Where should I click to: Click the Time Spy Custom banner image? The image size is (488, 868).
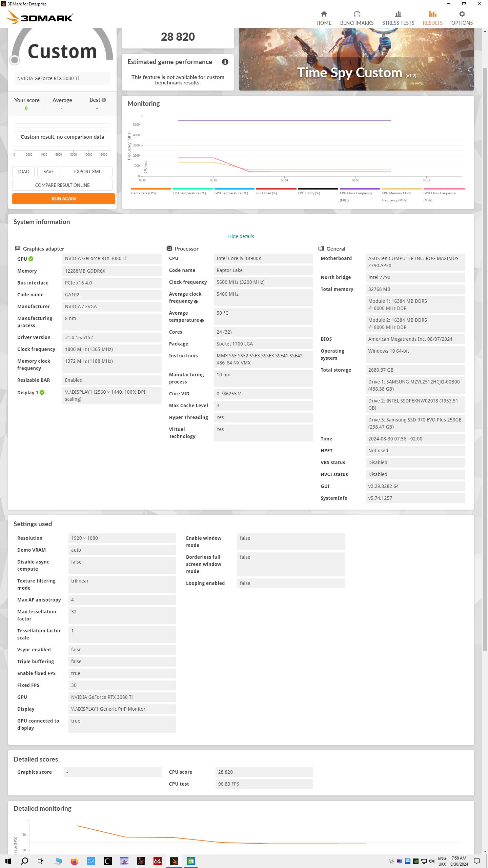click(357, 59)
